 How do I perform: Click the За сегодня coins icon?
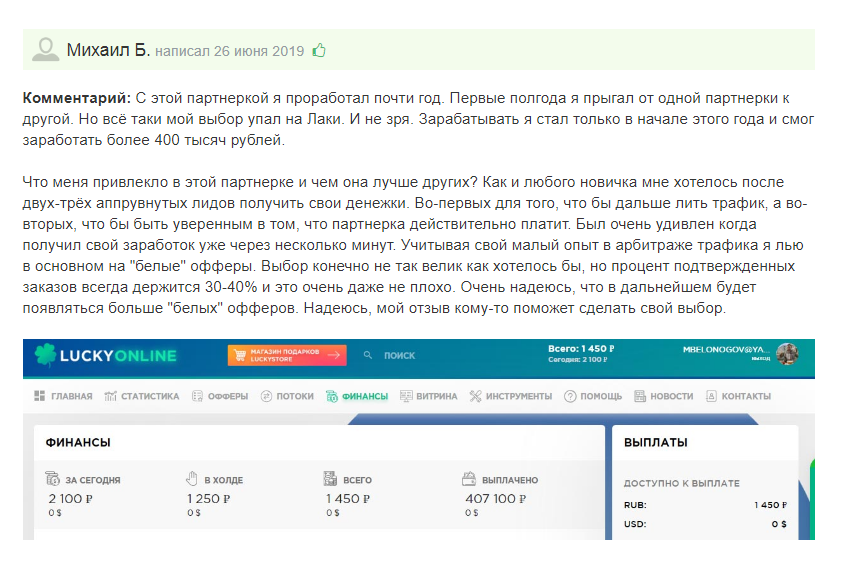coord(52,479)
